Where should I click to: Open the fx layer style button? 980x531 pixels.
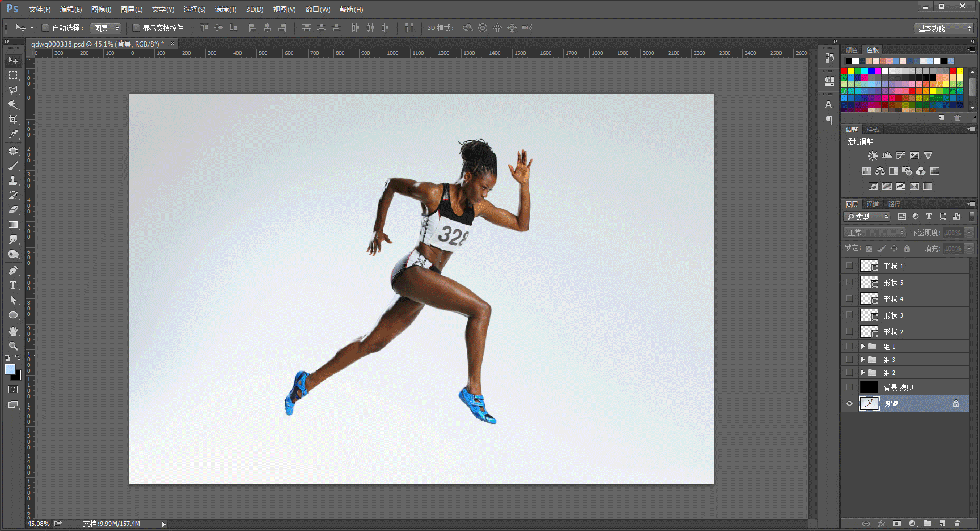[x=881, y=524]
